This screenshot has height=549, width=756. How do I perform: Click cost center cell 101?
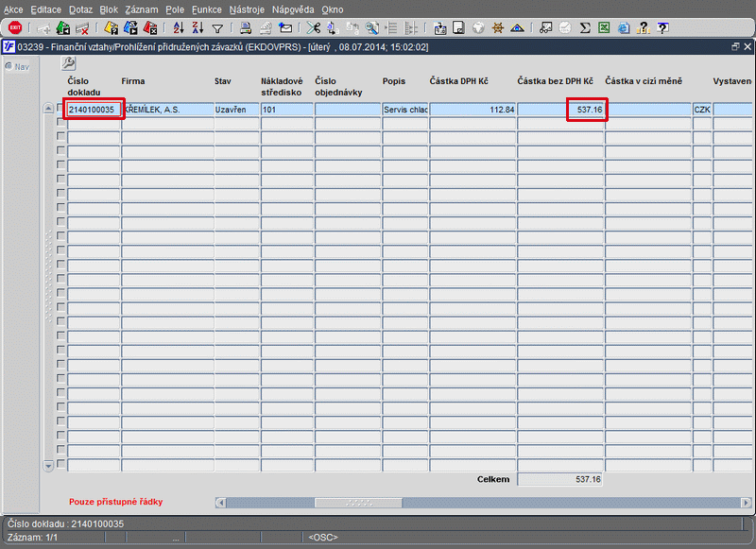287,110
